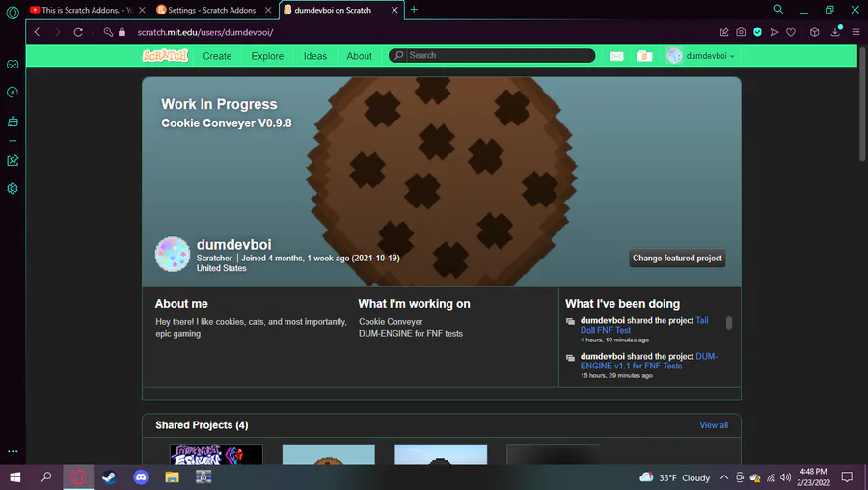
Task: Switch to the YouTube Scratch Addons tab
Action: tap(81, 10)
